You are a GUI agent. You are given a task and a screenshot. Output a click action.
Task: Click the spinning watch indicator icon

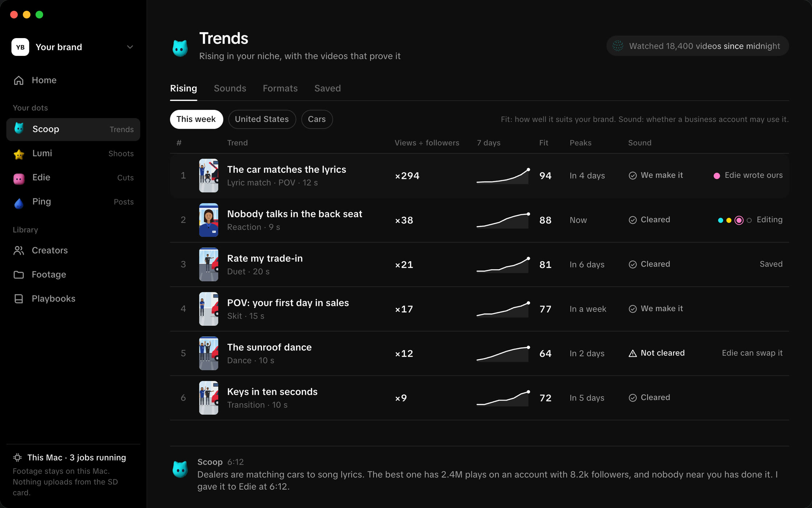(x=618, y=46)
